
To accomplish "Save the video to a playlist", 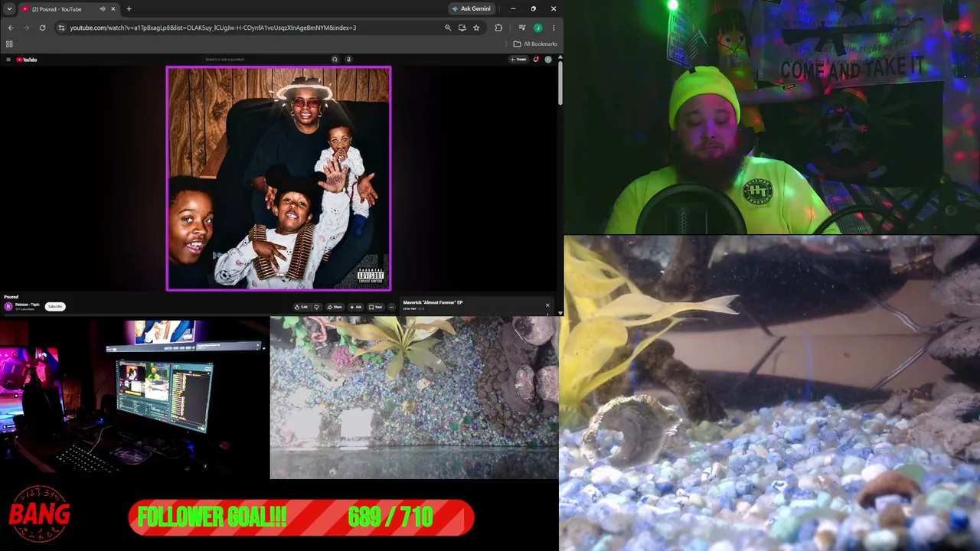I will pyautogui.click(x=376, y=307).
